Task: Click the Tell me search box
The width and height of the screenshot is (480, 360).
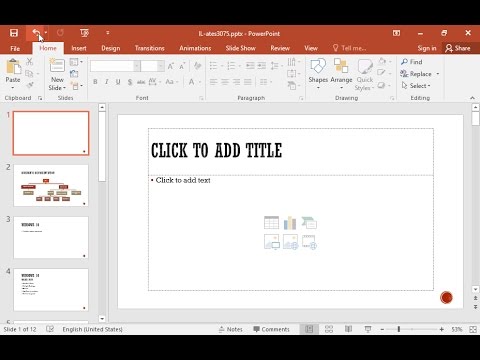Action: coord(349,48)
